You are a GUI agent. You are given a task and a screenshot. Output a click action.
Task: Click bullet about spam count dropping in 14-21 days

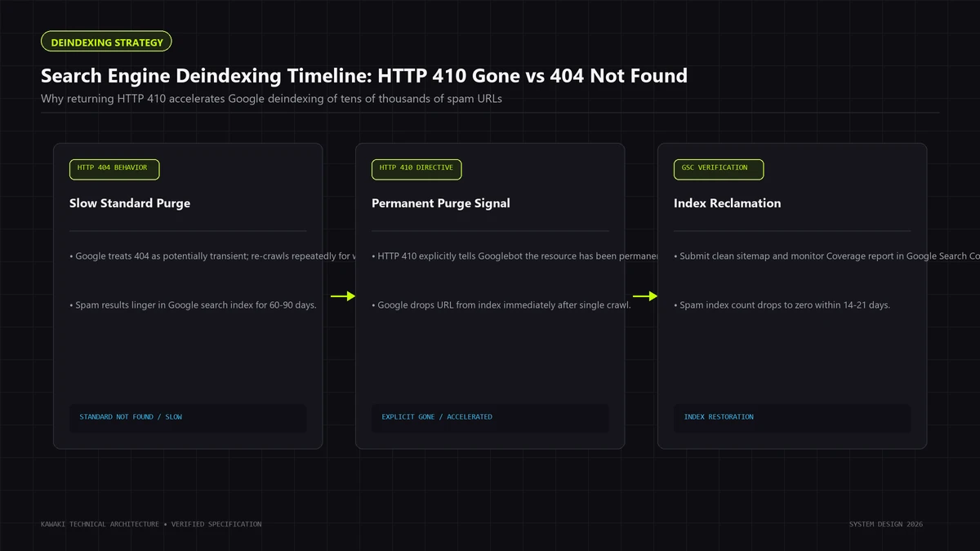pyautogui.click(x=782, y=305)
